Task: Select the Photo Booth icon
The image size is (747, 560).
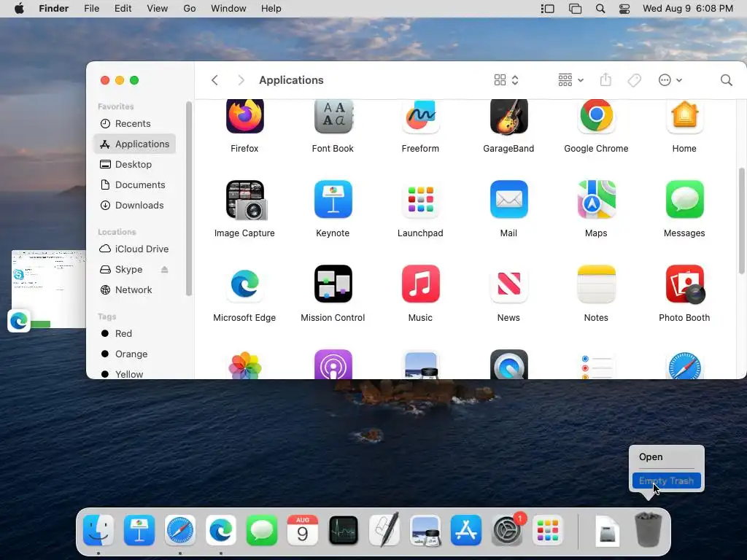Action: (x=684, y=284)
